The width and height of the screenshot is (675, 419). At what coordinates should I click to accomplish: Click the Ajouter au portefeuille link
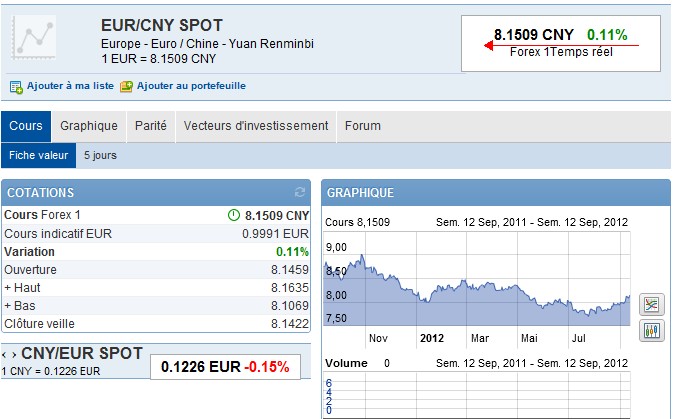click(x=191, y=86)
